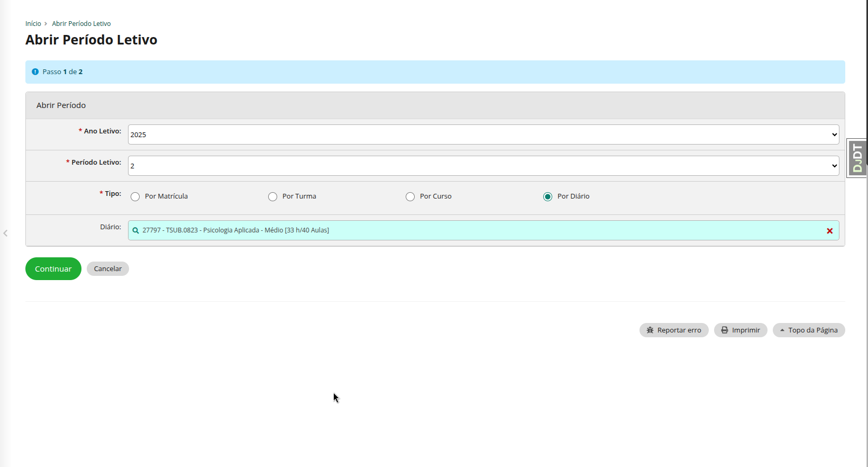The image size is (868, 467).
Task: Select the Por Diário radio option
Action: (547, 196)
